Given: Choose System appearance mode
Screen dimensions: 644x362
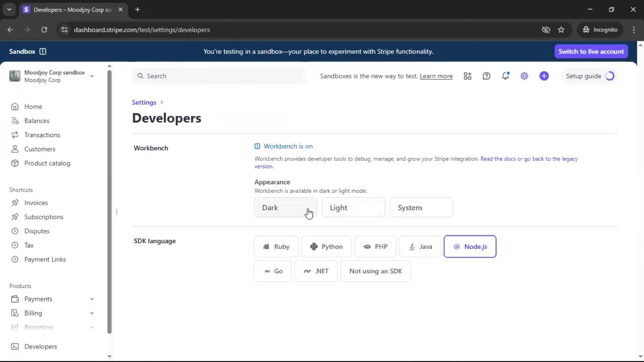Looking at the screenshot, I should (x=421, y=207).
